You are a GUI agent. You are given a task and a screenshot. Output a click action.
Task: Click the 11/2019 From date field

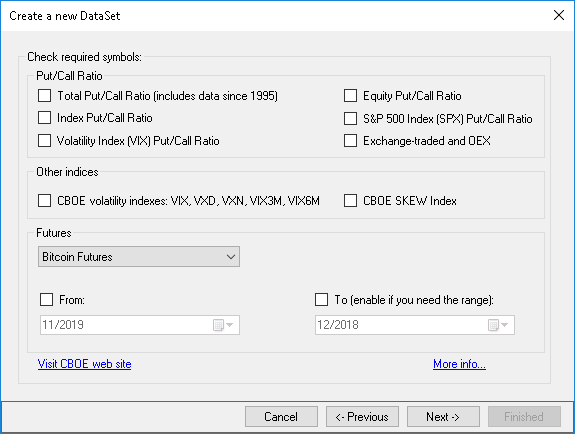[x=140, y=325]
